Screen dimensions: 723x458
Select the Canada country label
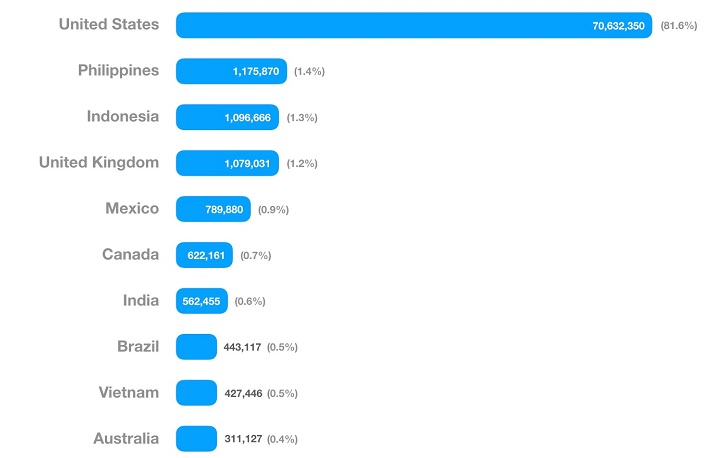pyautogui.click(x=130, y=254)
